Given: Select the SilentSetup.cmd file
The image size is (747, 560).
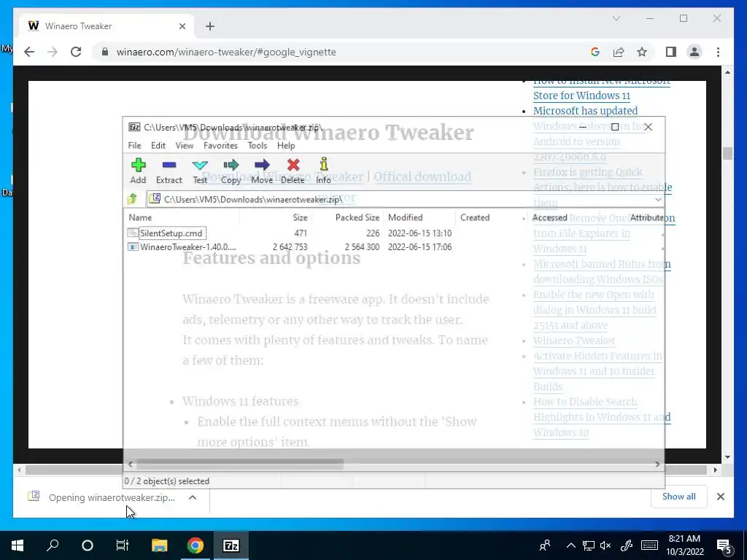Looking at the screenshot, I should pos(171,233).
